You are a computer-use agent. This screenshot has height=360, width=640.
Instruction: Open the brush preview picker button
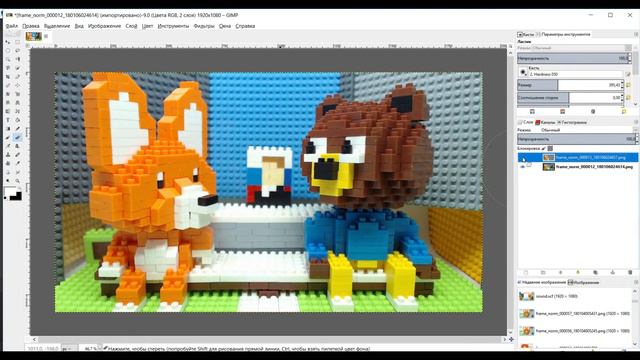pyautogui.click(x=523, y=72)
